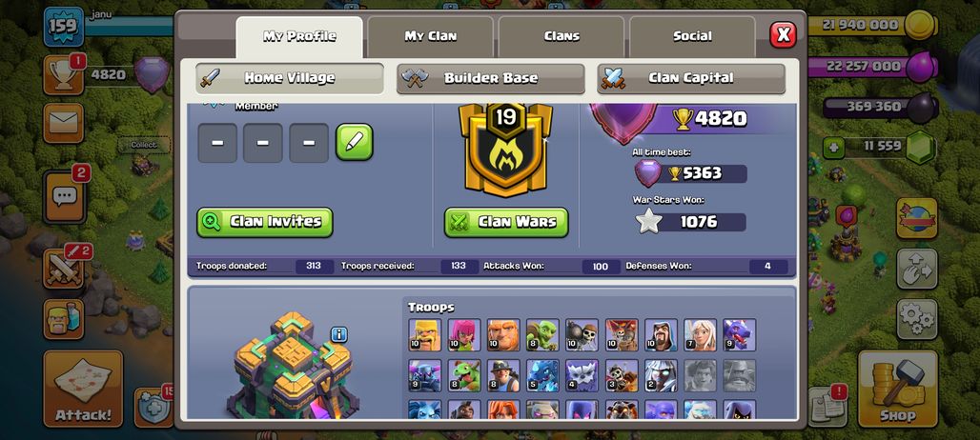Screen dimensions: 980x440
Task: Click the Town Hall info icon
Action: [338, 334]
